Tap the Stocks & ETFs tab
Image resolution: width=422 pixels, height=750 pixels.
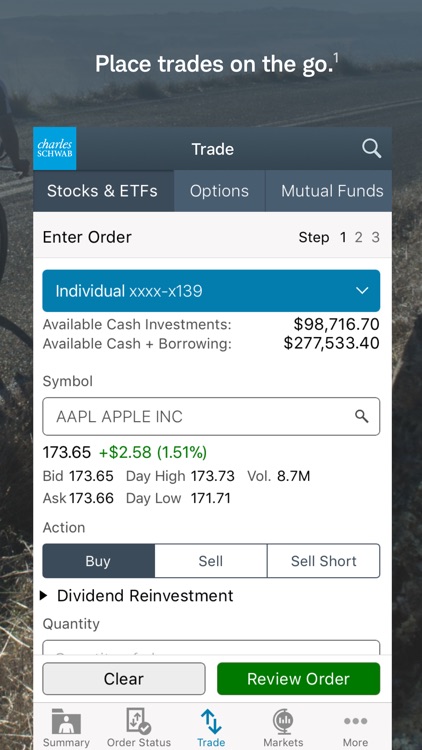click(104, 191)
